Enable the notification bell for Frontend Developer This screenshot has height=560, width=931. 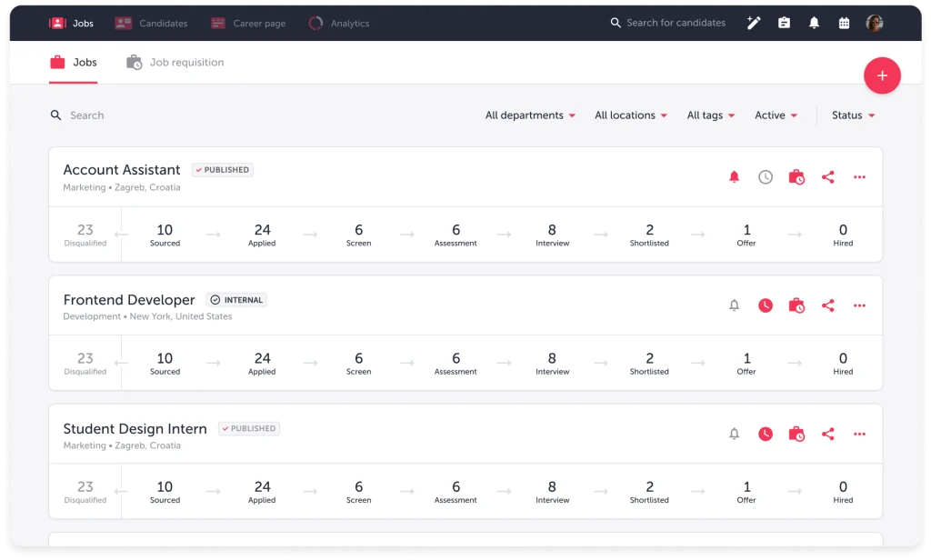(x=734, y=305)
